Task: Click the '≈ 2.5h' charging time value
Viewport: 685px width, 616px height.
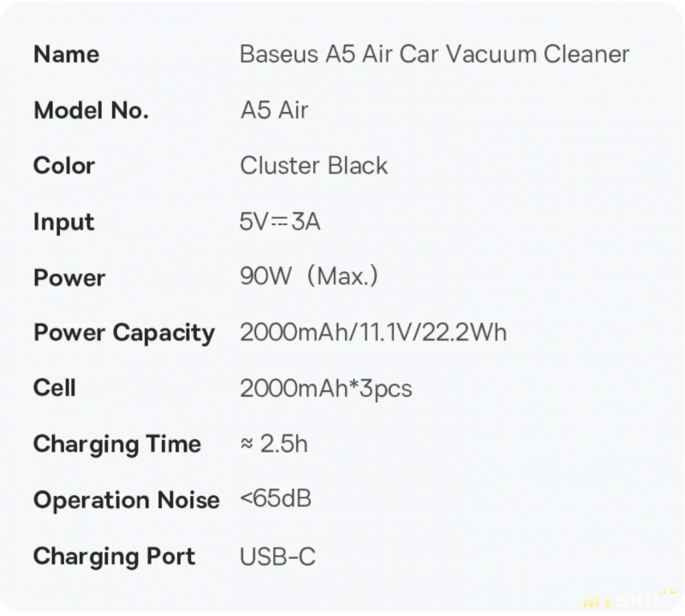Action: click(x=274, y=444)
